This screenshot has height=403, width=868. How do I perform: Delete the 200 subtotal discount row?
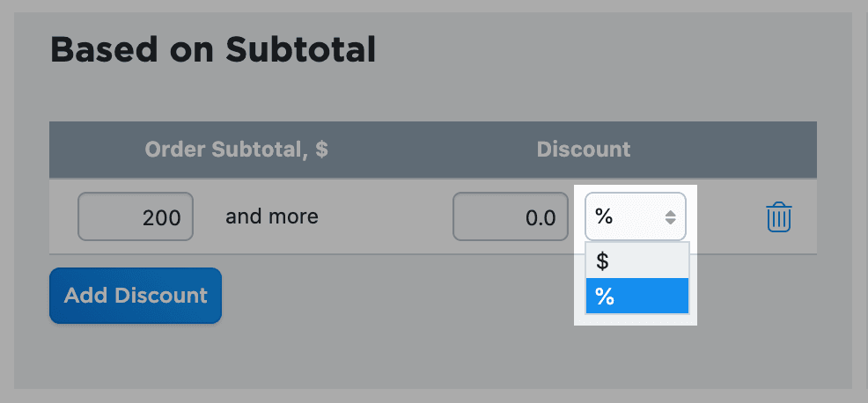pyautogui.click(x=779, y=216)
